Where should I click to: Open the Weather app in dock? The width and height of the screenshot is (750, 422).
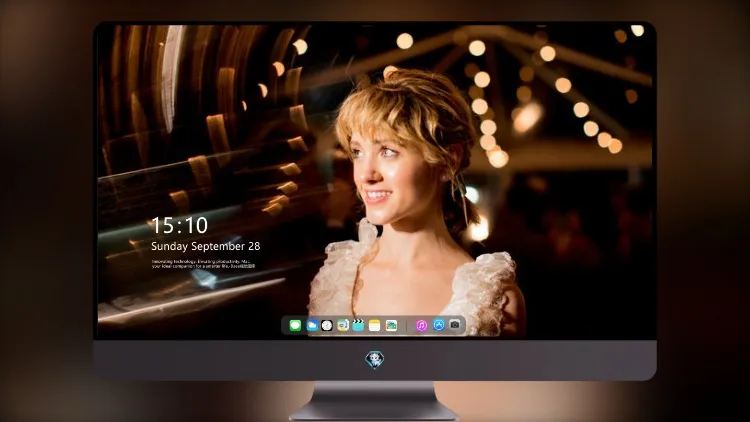[312, 325]
